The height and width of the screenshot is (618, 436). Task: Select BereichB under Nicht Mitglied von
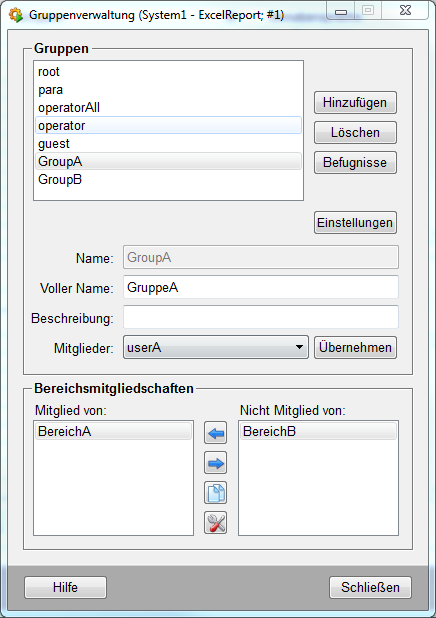click(x=318, y=431)
